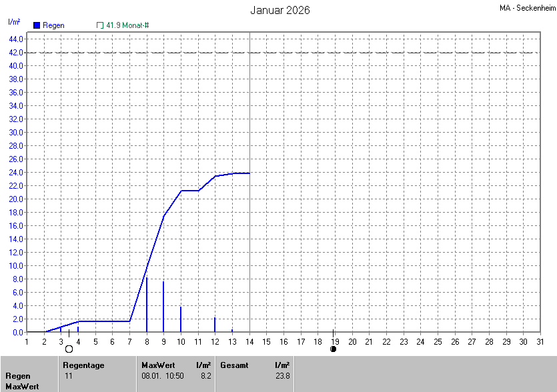The image size is (557, 392).
Task: Click the Regen legend text
Action: coord(53,25)
